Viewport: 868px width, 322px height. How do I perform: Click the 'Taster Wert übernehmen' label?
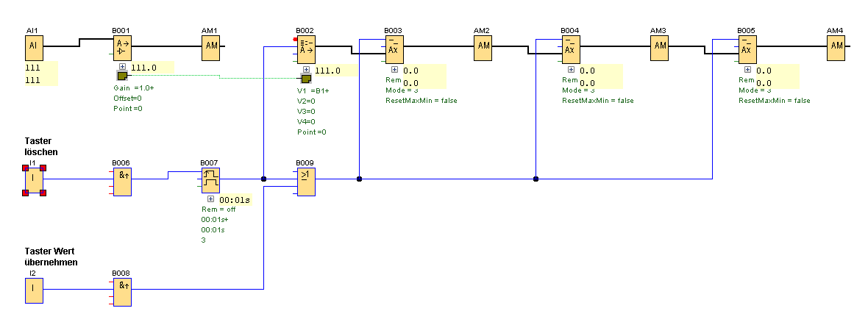[x=51, y=257]
